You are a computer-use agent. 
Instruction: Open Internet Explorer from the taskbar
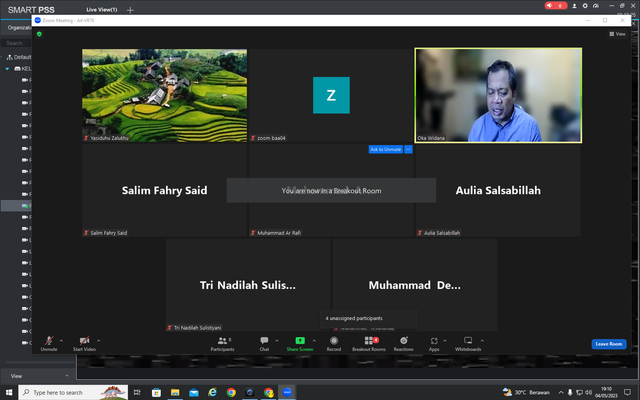(212, 392)
